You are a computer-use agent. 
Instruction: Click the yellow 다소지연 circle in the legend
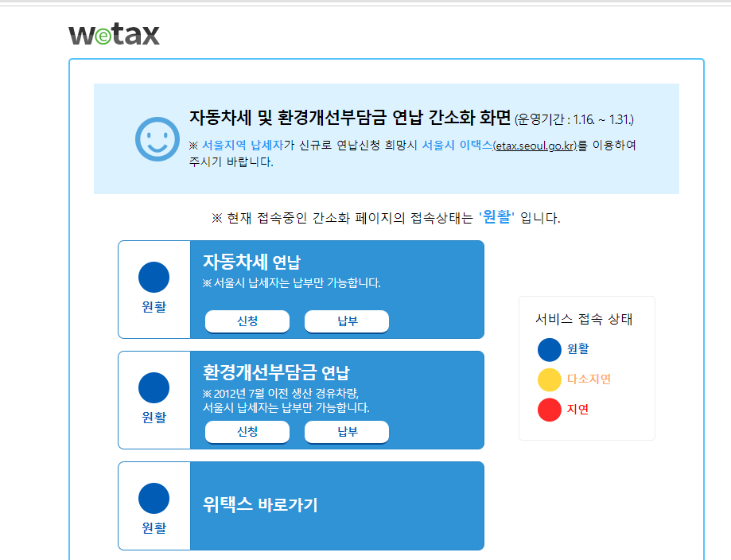pyautogui.click(x=550, y=379)
